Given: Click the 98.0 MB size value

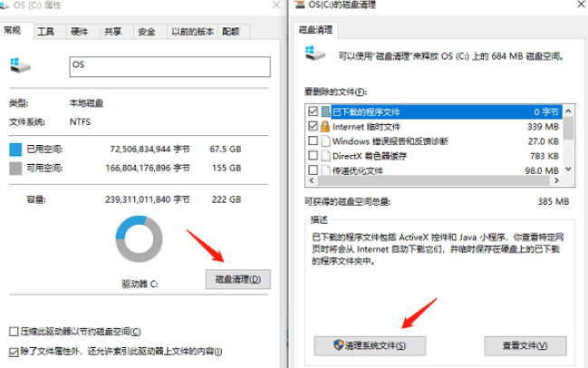Looking at the screenshot, I should point(542,170).
